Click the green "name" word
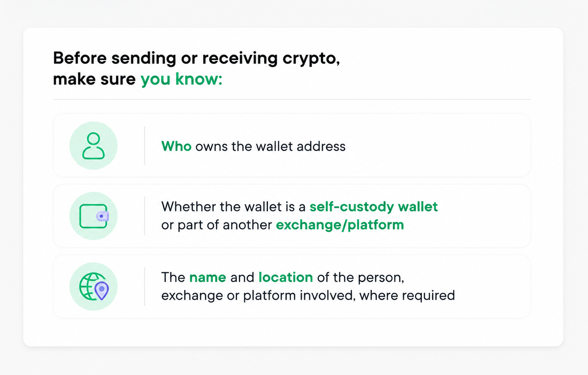588x375 pixels. [x=207, y=277]
